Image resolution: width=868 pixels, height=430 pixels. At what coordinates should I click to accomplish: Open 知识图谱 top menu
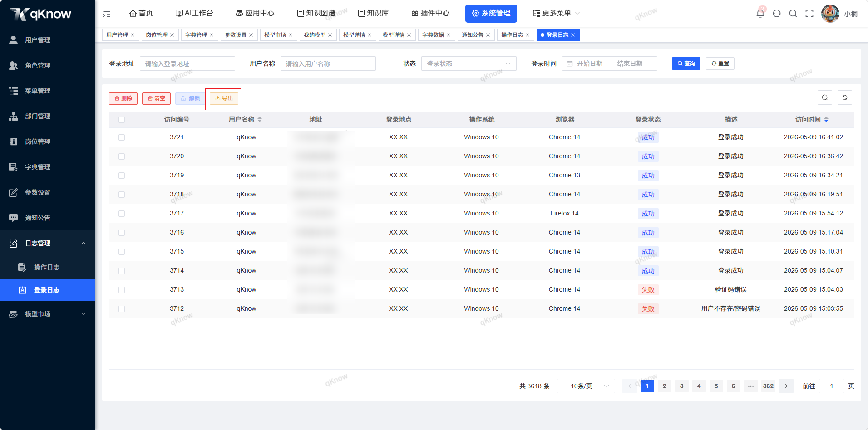click(x=316, y=13)
